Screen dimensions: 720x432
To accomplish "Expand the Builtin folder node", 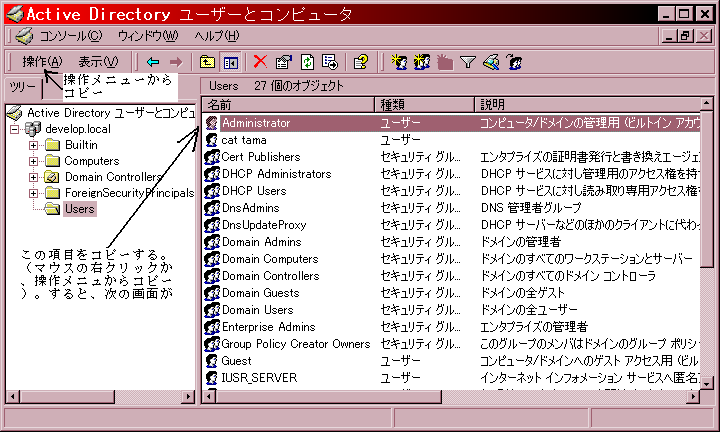I will (33, 146).
